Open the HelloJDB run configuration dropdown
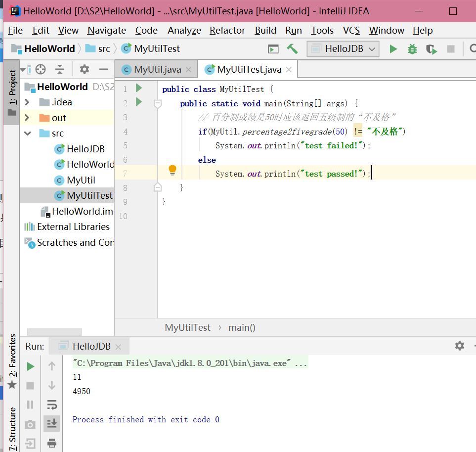476x452 pixels. 343,49
